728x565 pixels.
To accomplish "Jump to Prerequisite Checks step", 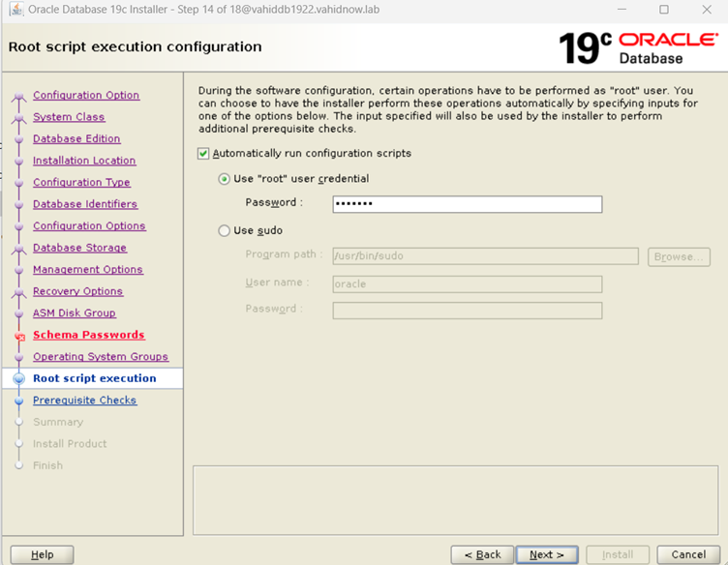I will [x=85, y=401].
